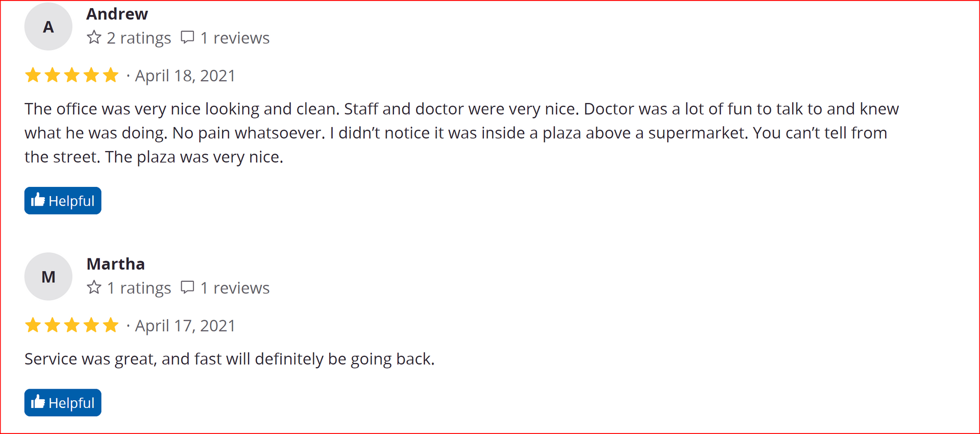This screenshot has width=980, height=434.
Task: Mark Andrew's review as Helpful
Action: 63,201
